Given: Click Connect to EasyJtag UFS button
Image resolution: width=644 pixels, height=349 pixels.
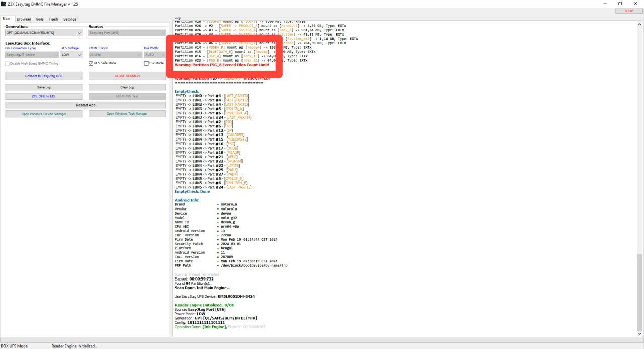Looking at the screenshot, I should pyautogui.click(x=44, y=76).
